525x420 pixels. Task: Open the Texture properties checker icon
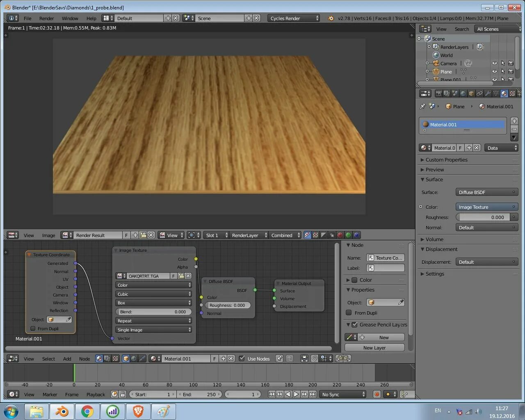(x=512, y=94)
